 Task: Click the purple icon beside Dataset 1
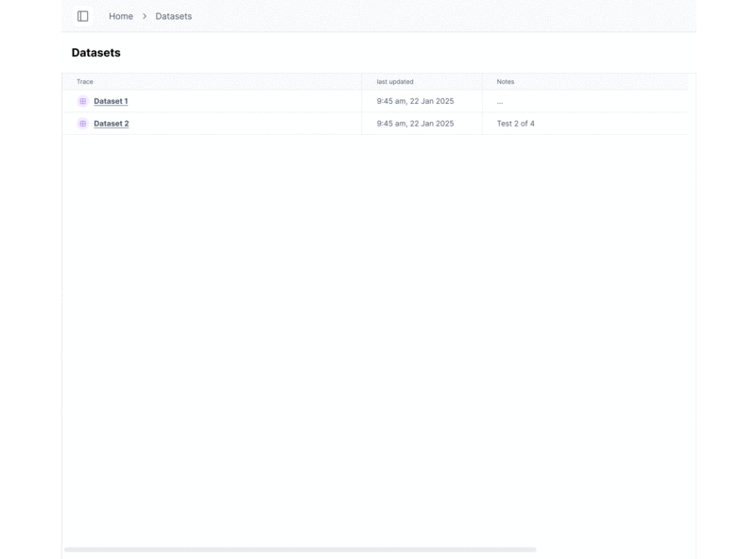point(83,101)
